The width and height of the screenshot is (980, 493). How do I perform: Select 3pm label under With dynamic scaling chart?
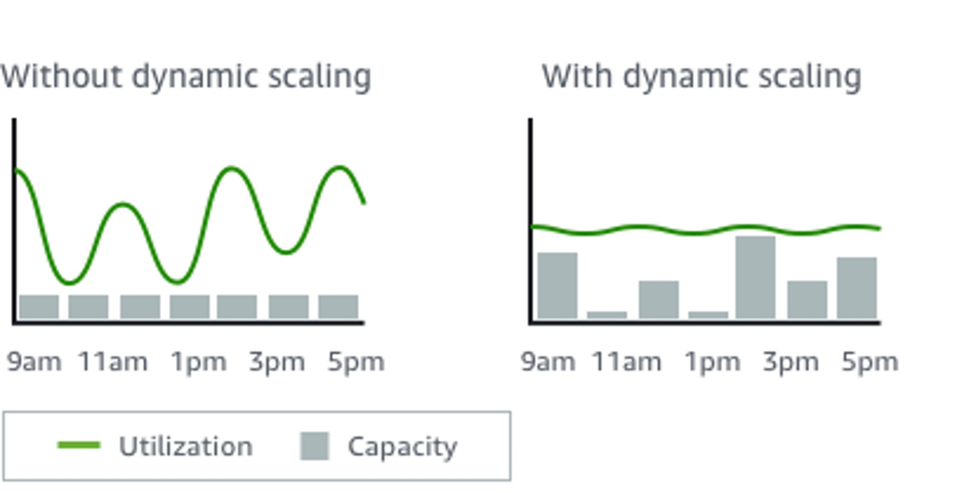click(791, 362)
